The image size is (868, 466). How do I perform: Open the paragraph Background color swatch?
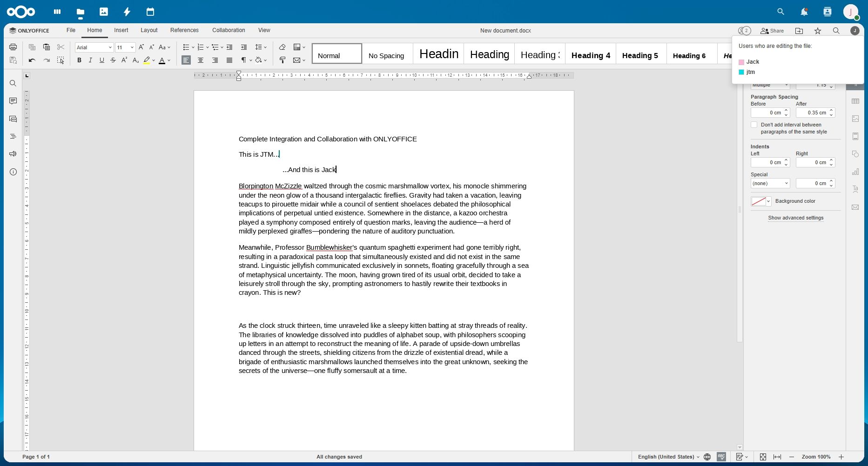pyautogui.click(x=760, y=201)
